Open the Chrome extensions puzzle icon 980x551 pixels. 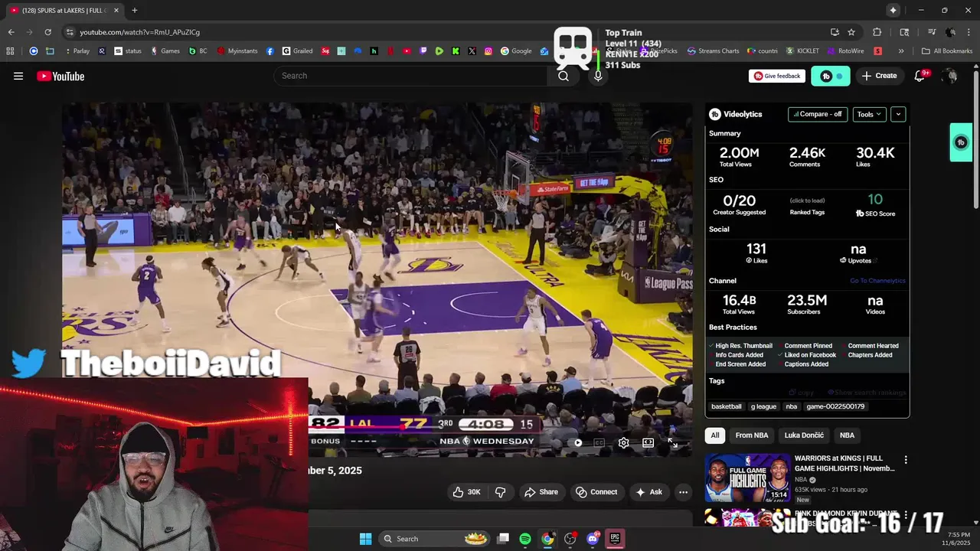pos(877,32)
